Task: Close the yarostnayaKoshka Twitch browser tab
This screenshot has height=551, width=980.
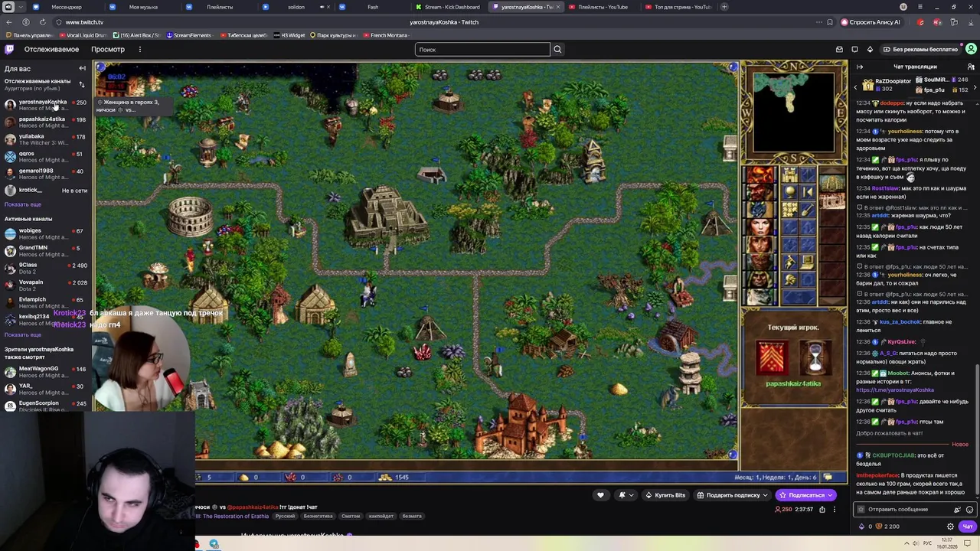Action: click(557, 7)
